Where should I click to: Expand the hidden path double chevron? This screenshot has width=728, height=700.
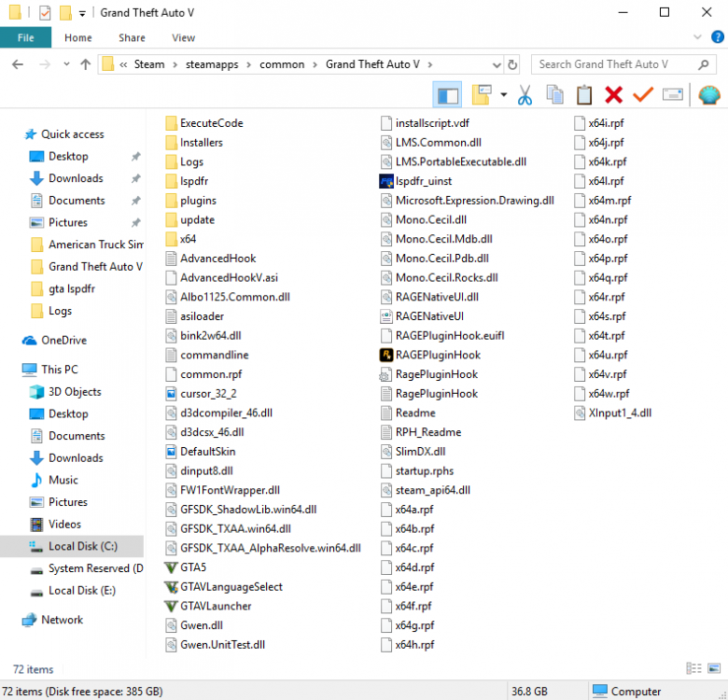point(123,64)
